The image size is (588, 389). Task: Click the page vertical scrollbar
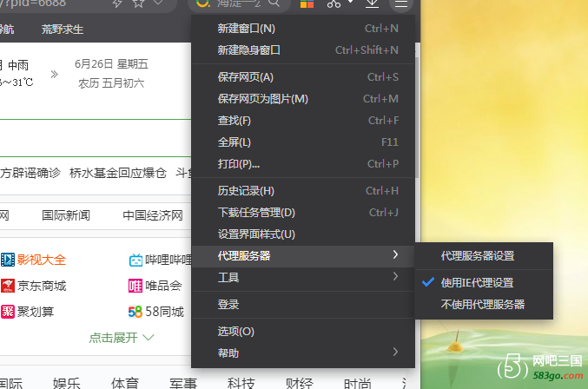click(x=417, y=117)
